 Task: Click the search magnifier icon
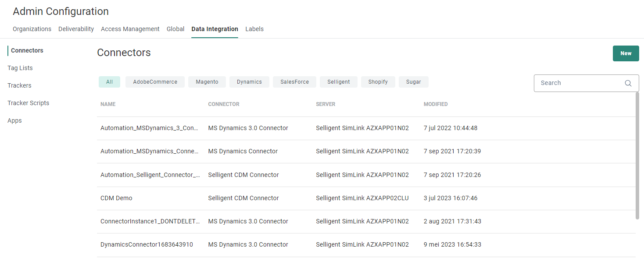(x=628, y=83)
